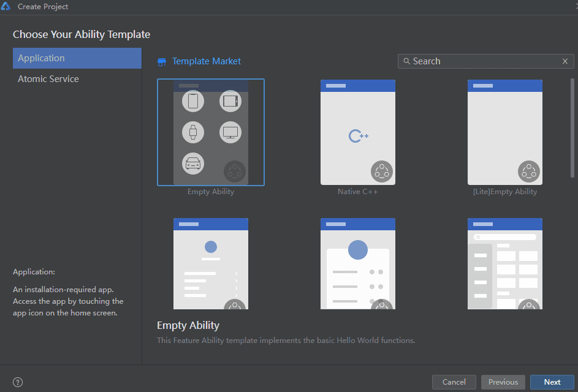The image size is (578, 392).
Task: Click the C++ logo in Native C++ template
Action: click(358, 136)
